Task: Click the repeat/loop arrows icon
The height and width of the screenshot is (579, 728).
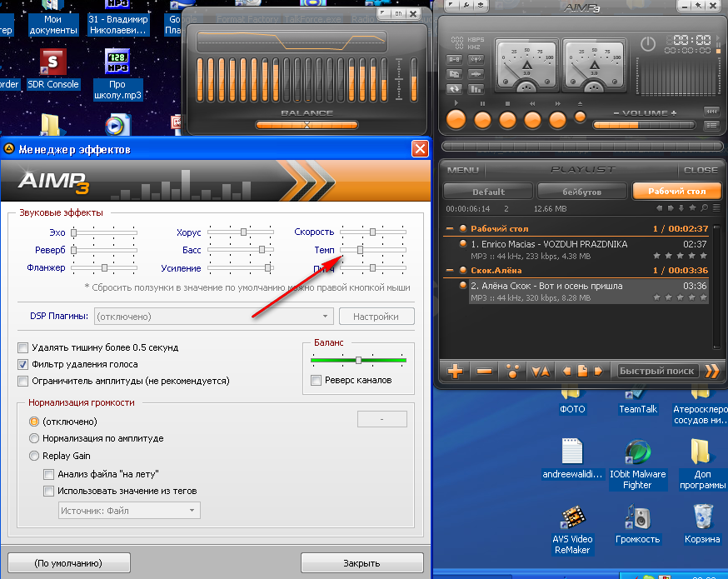Action: click(454, 88)
